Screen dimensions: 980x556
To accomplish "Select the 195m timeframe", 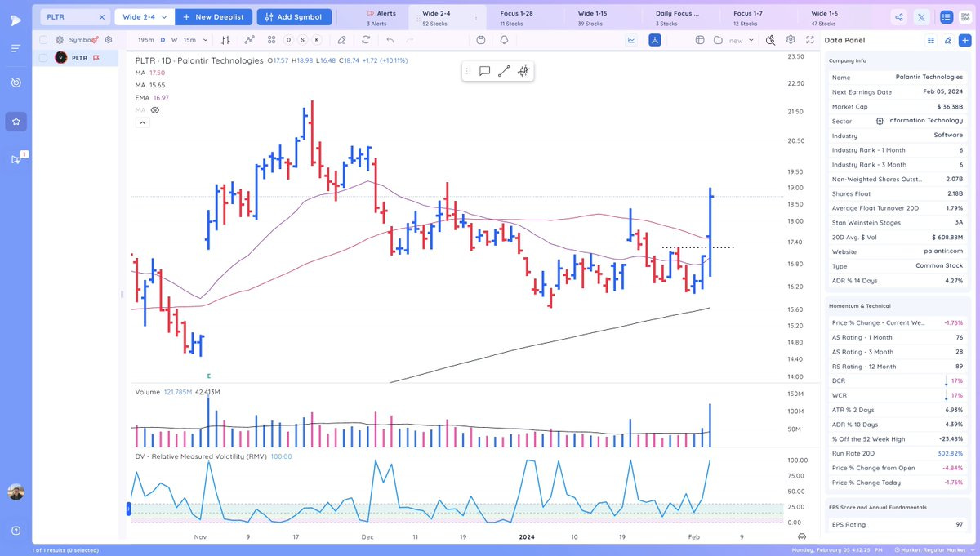I will coord(145,40).
